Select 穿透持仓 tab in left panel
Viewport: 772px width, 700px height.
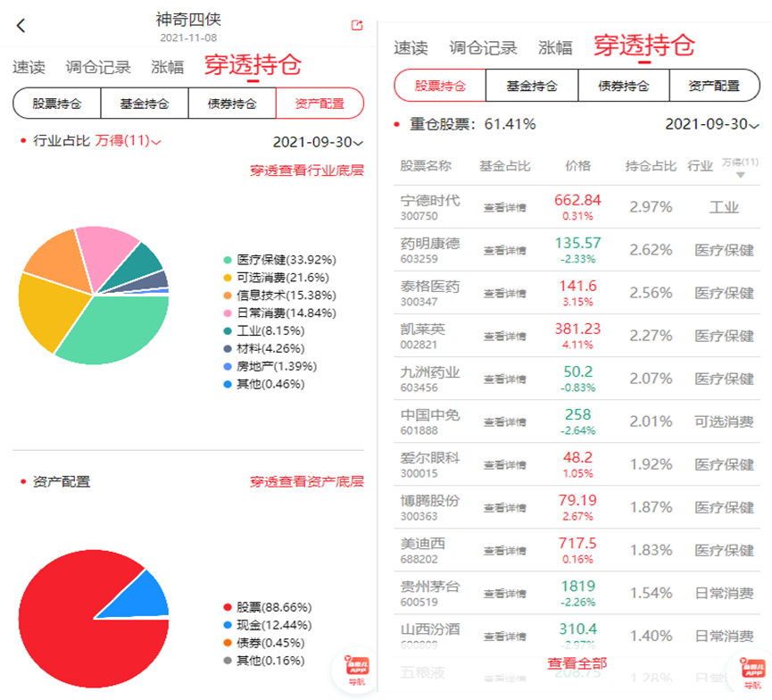click(253, 65)
